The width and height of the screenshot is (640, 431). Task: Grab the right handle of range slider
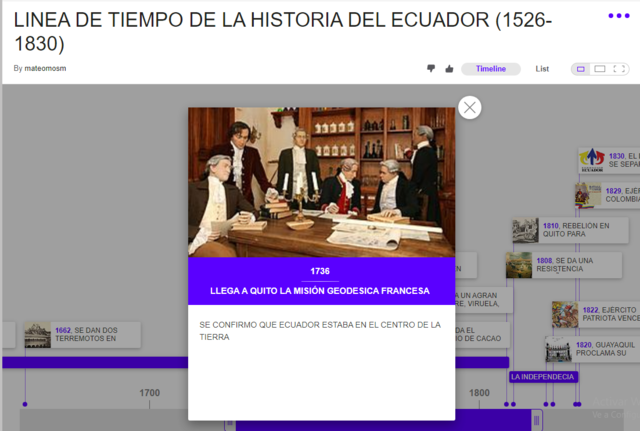pos(537,420)
